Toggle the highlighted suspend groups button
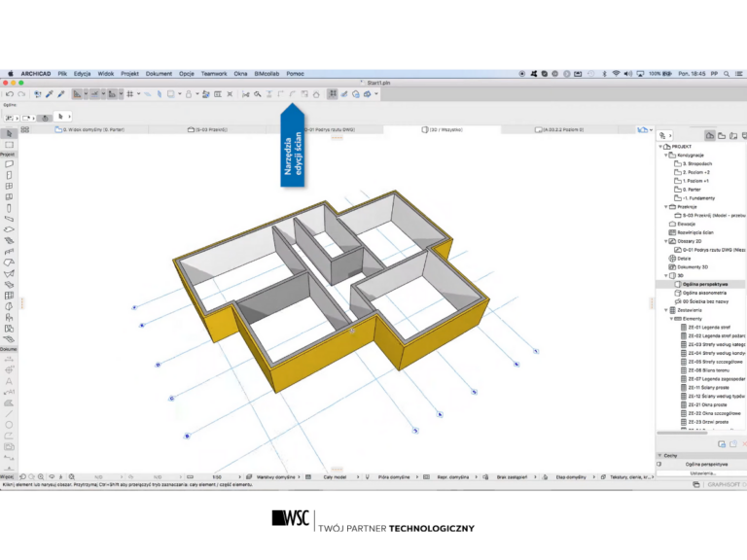The height and width of the screenshot is (560, 747). [x=333, y=94]
